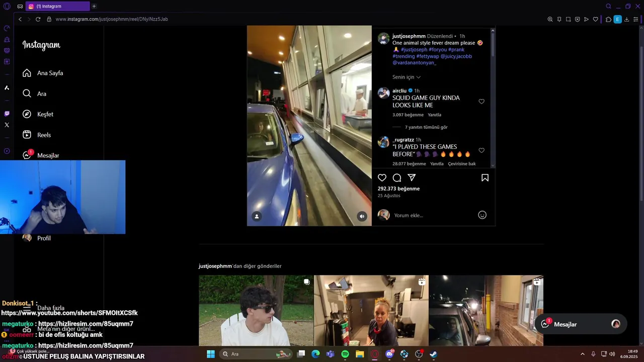Toggle the reel's sound with the speaker icon

coord(362,216)
